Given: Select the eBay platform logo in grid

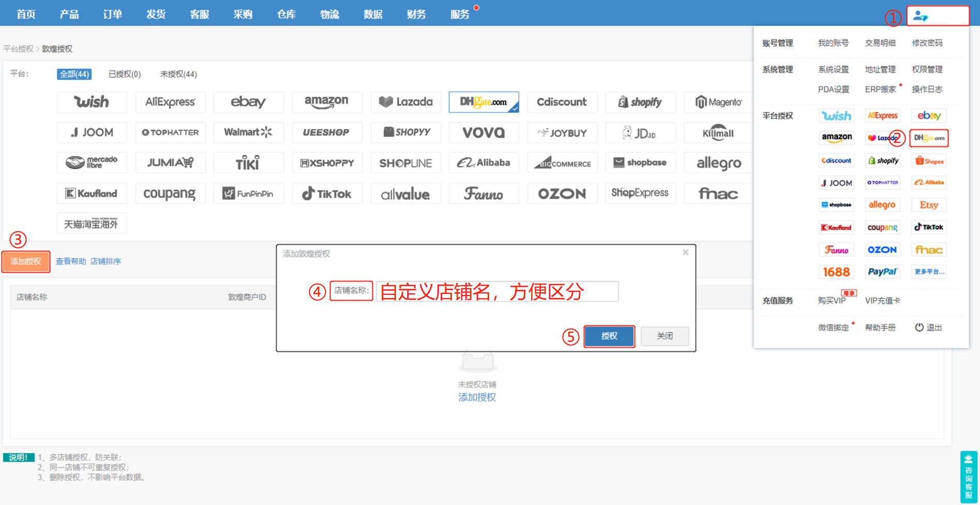Looking at the screenshot, I should 249,102.
